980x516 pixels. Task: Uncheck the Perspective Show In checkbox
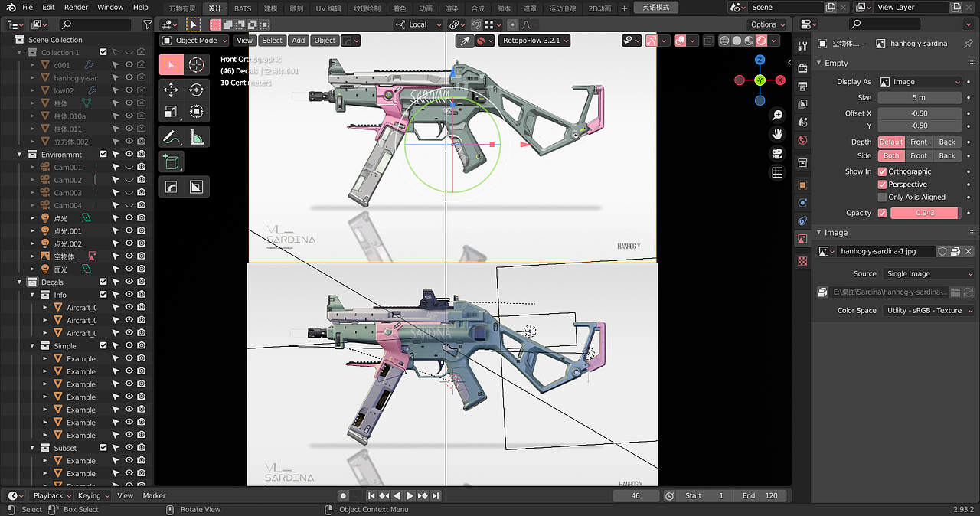pyautogui.click(x=882, y=185)
